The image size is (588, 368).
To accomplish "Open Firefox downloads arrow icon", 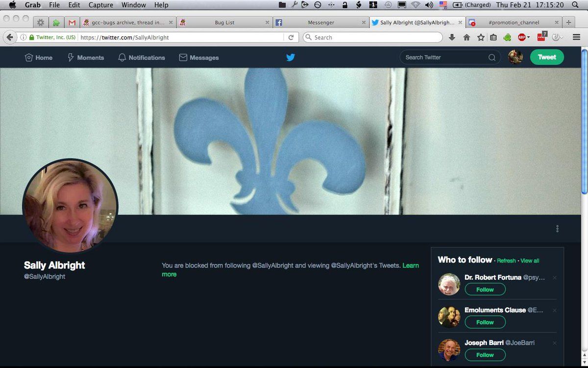I will click(x=452, y=37).
